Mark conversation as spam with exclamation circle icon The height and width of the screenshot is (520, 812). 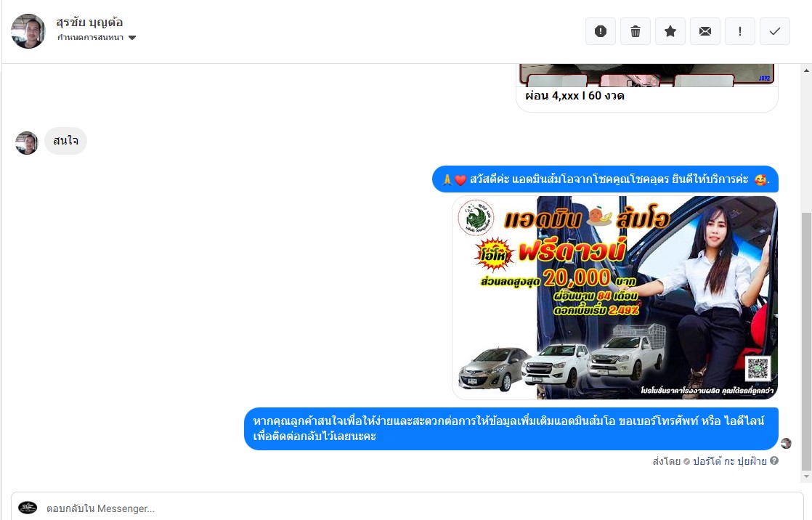tap(600, 31)
